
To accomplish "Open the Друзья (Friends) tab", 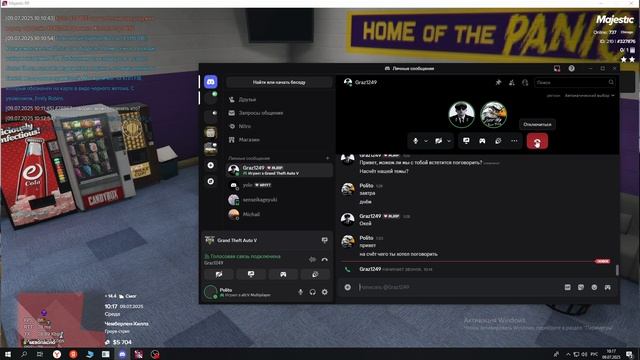I will click(x=279, y=99).
